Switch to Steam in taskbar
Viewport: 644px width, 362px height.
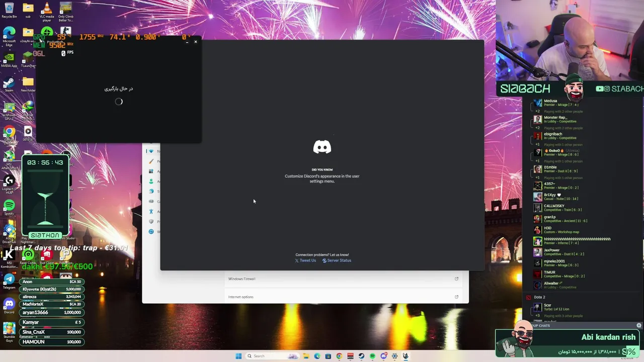[x=361, y=356]
